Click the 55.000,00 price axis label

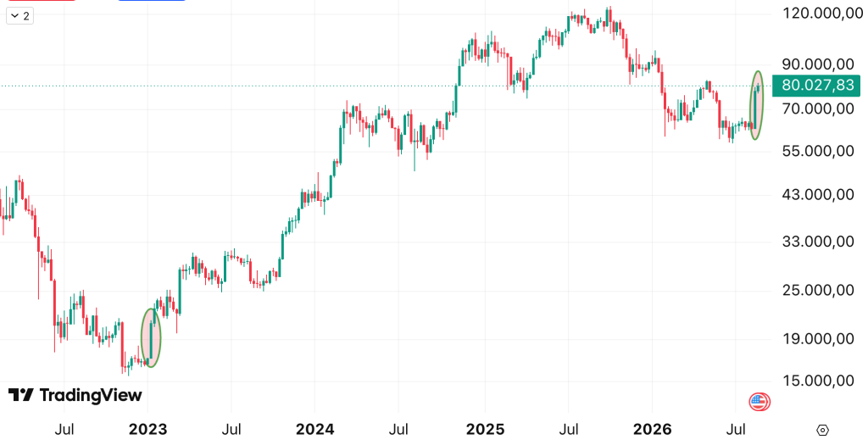(819, 151)
